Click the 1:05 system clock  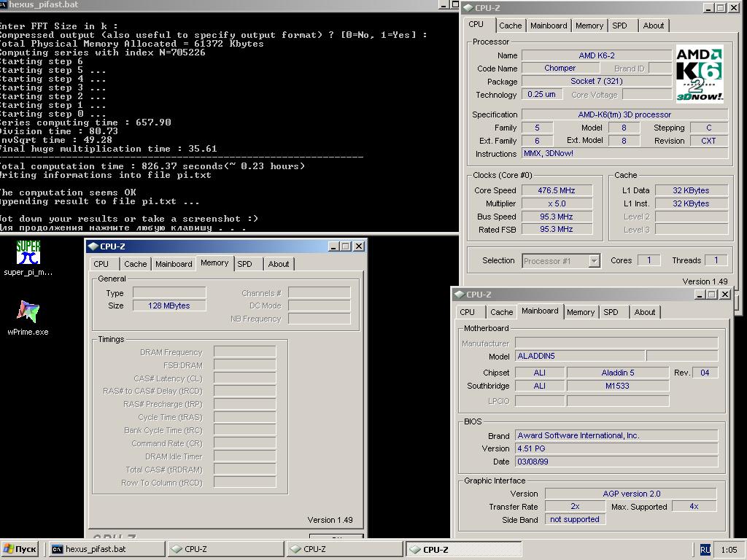coord(729,550)
